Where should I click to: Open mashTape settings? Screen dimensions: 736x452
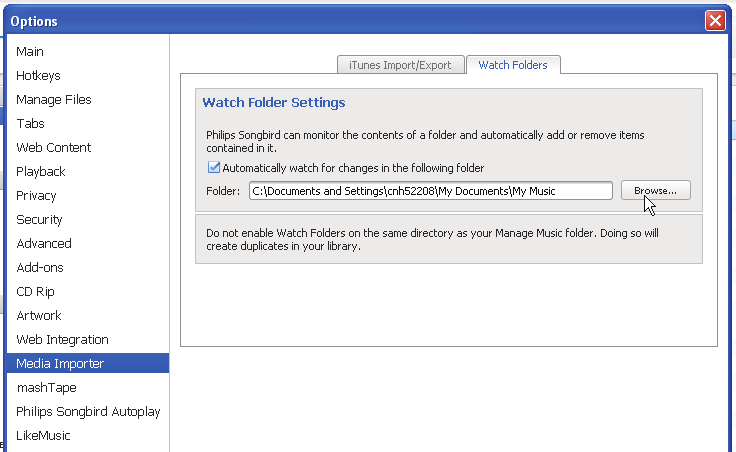[x=46, y=388]
